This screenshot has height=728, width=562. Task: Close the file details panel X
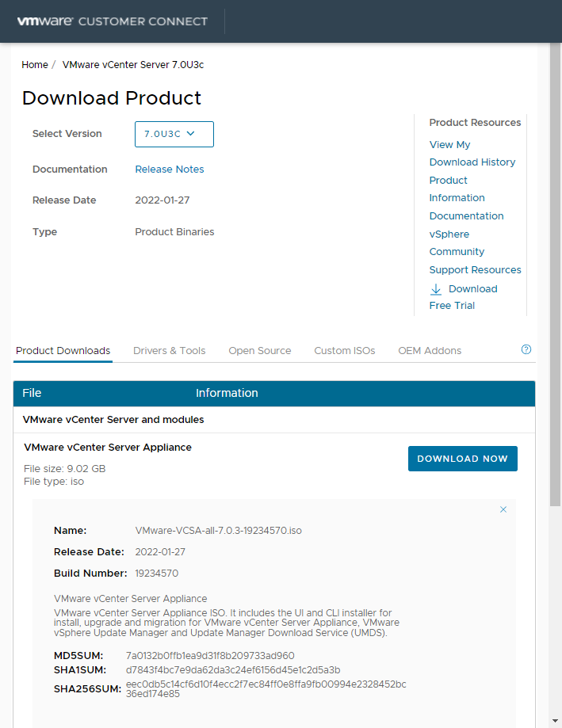(503, 509)
